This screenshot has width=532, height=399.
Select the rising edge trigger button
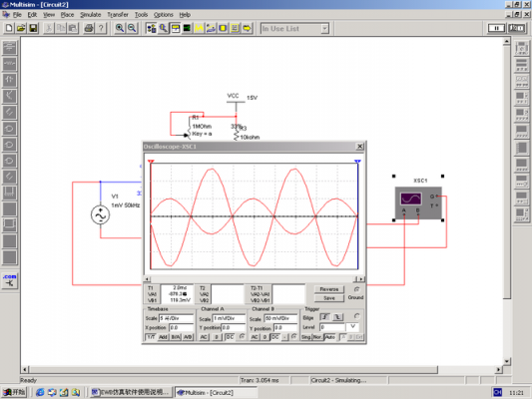point(324,317)
